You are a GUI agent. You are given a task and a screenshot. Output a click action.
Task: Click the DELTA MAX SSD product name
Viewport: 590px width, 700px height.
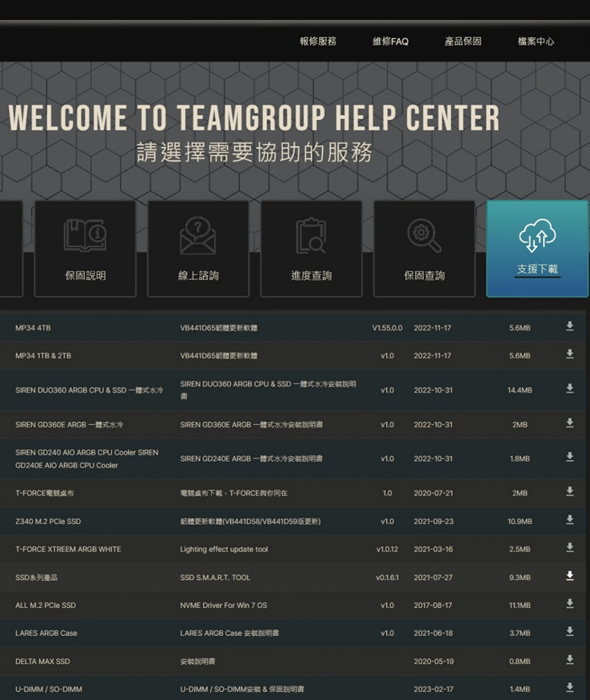click(42, 661)
